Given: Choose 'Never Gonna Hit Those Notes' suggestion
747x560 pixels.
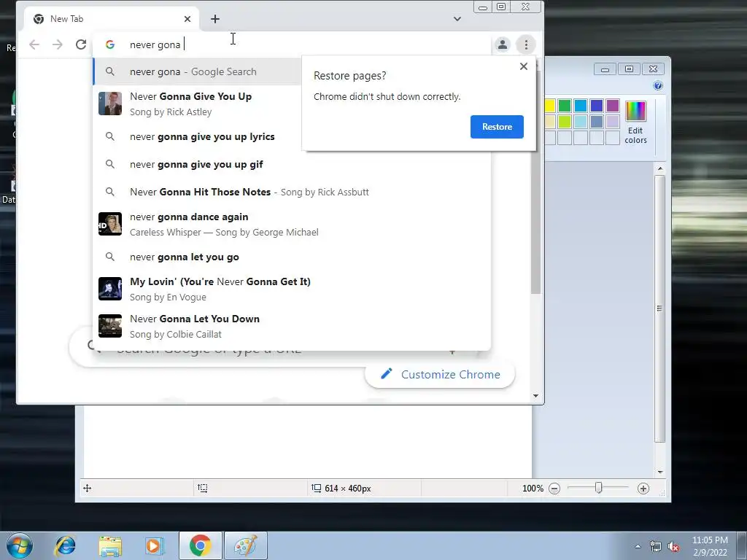Looking at the screenshot, I should click(292, 192).
